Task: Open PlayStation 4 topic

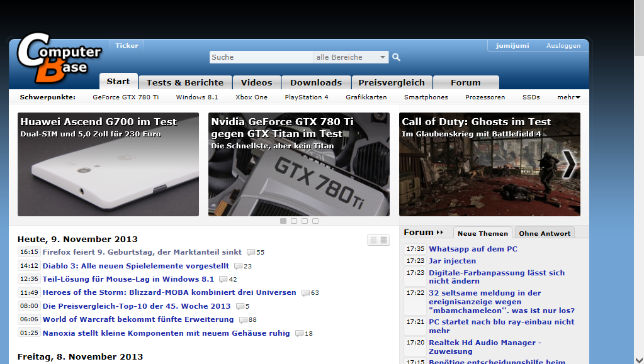Action: [307, 97]
